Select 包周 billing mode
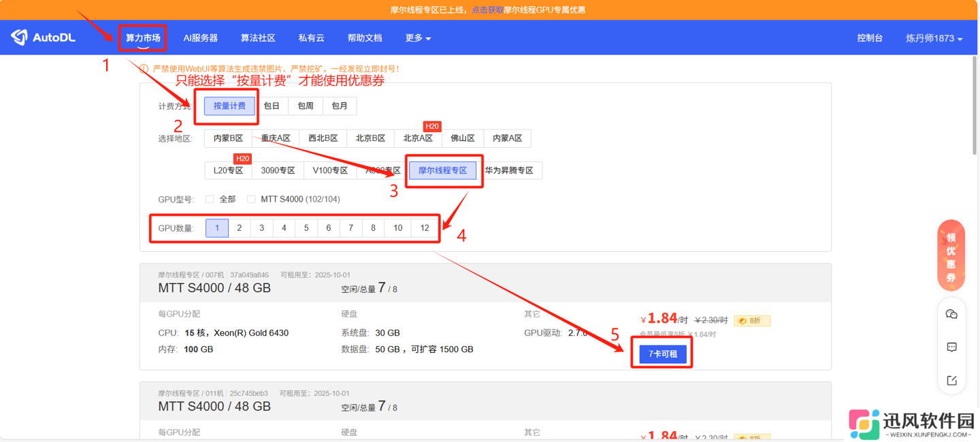This screenshot has height=442, width=980. (306, 106)
